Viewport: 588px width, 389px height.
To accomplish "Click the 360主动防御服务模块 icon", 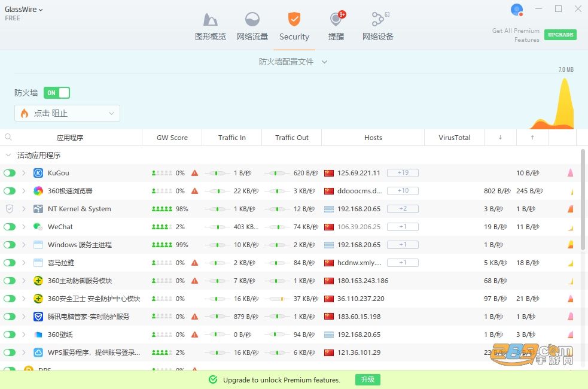I will [x=38, y=281].
